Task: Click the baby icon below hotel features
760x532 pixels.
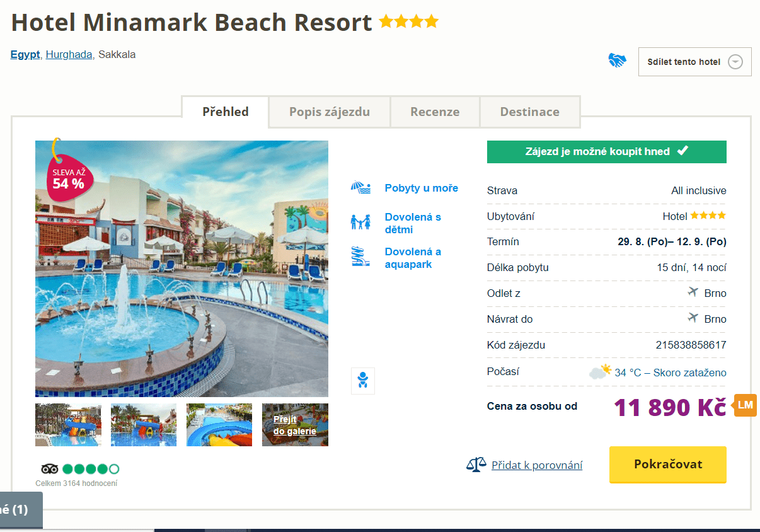Action: (363, 381)
